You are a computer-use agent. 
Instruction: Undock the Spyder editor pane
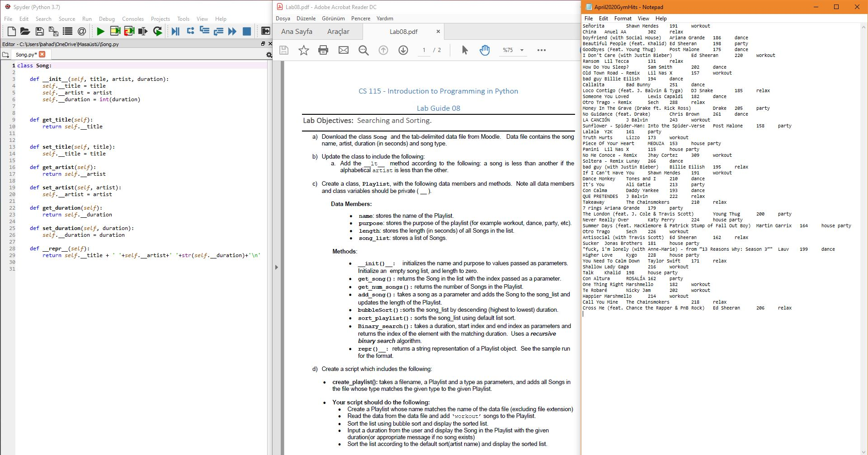click(263, 44)
